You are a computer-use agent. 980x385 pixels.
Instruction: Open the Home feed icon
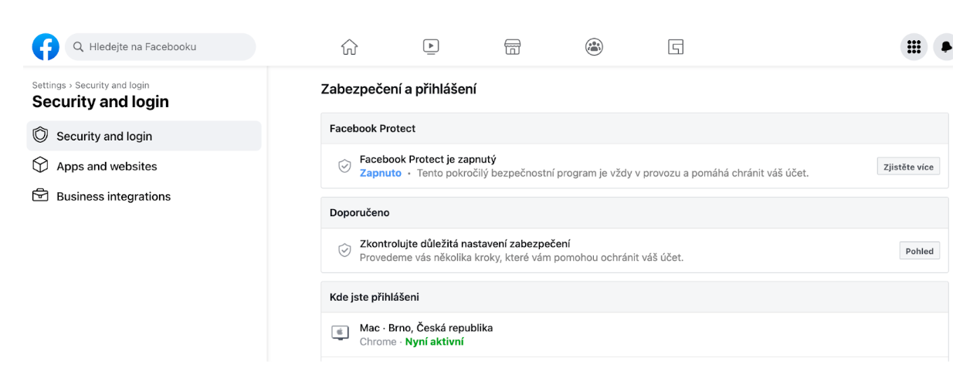[x=349, y=47]
